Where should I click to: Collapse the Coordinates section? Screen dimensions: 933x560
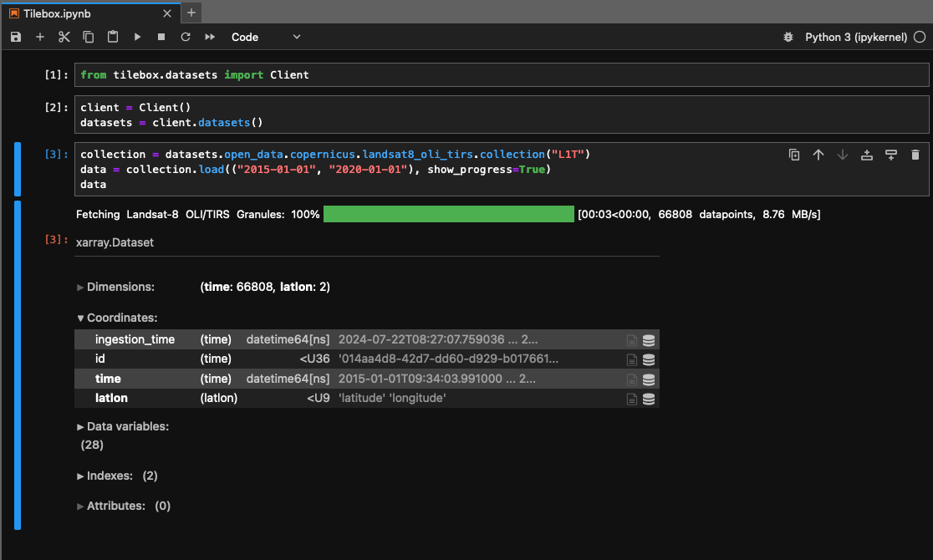[116, 318]
